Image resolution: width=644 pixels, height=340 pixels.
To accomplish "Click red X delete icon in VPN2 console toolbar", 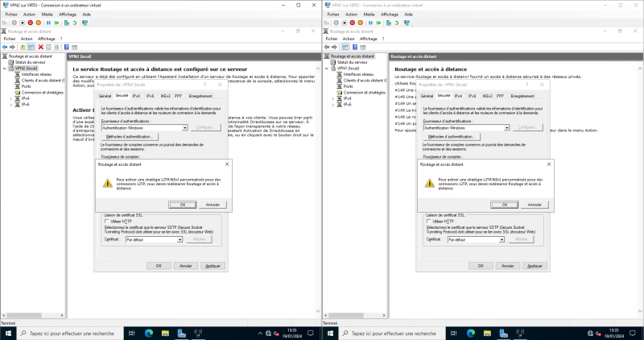I will 41,47.
